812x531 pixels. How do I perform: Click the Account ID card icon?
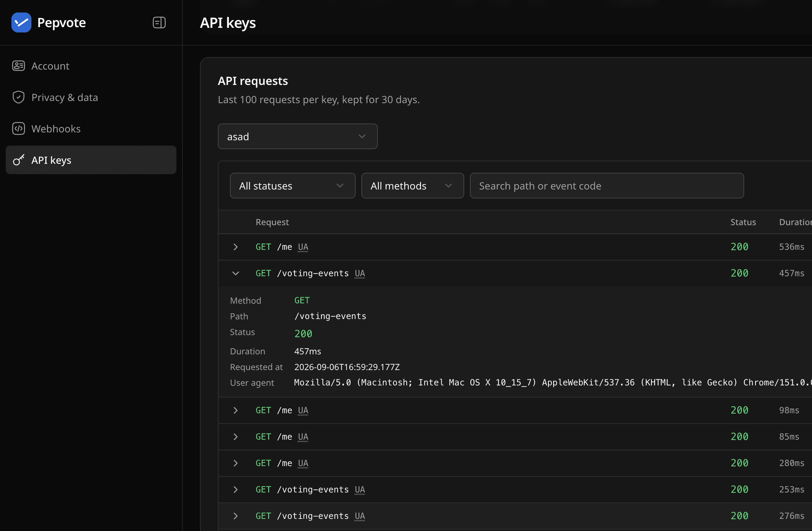[19, 66]
